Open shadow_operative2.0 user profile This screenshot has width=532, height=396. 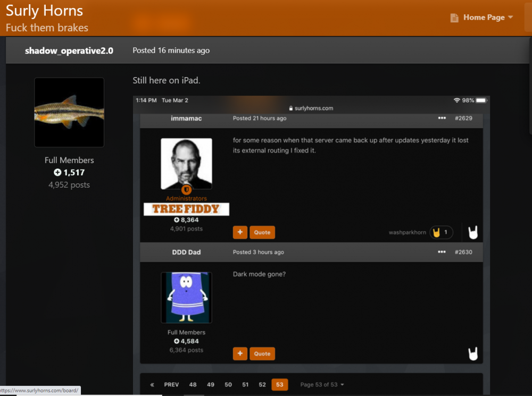pyautogui.click(x=69, y=50)
